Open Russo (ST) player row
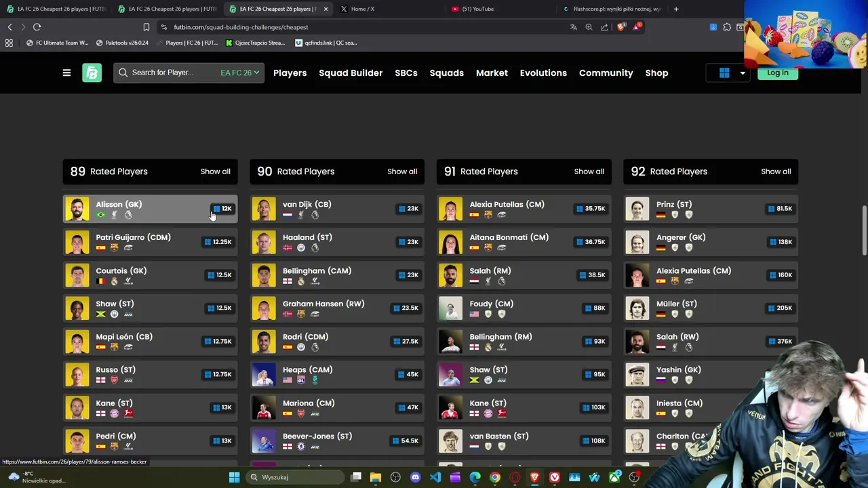This screenshot has height=488, width=868. pos(150,374)
